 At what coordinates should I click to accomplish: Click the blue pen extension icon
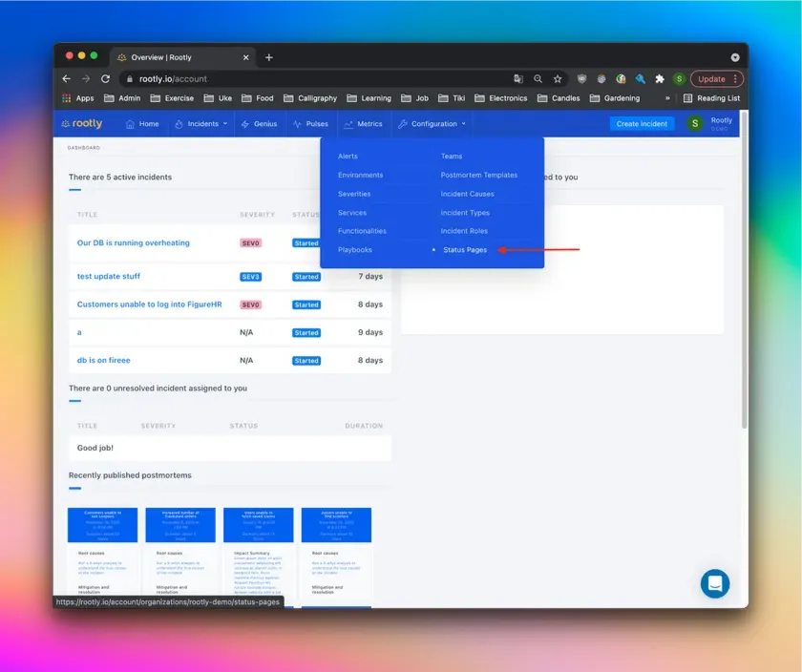click(x=641, y=79)
